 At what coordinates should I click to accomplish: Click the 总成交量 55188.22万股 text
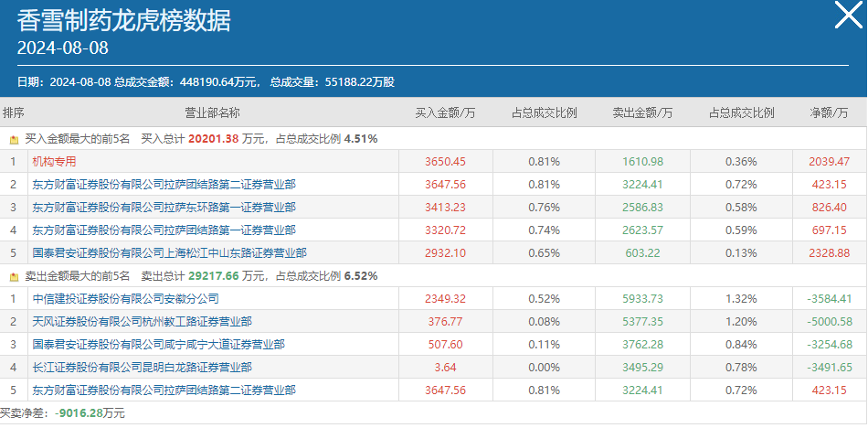point(333,82)
